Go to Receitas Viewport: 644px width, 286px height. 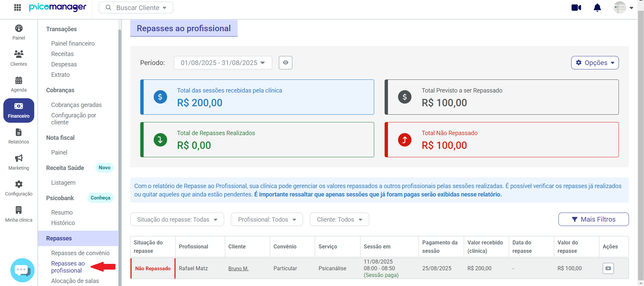[62, 54]
